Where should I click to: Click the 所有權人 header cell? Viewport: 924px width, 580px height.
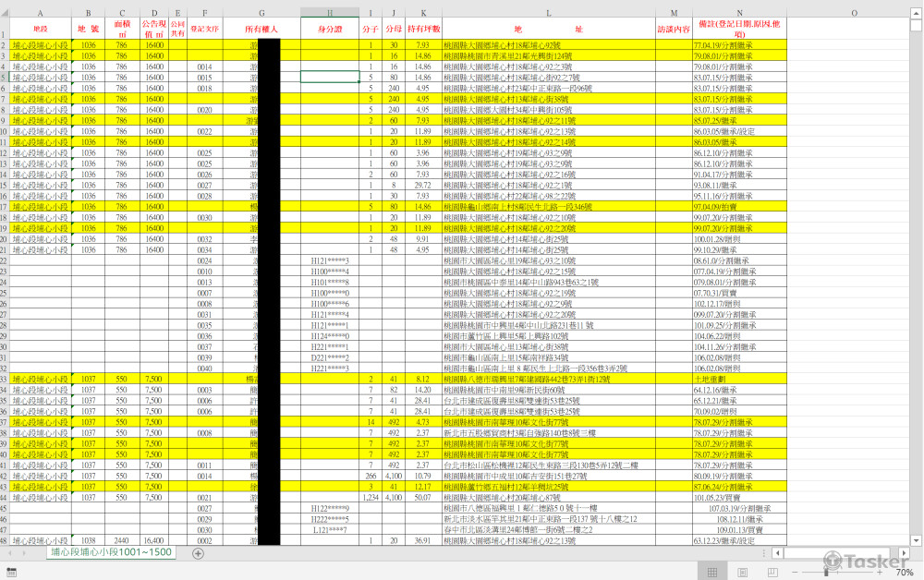click(x=262, y=30)
